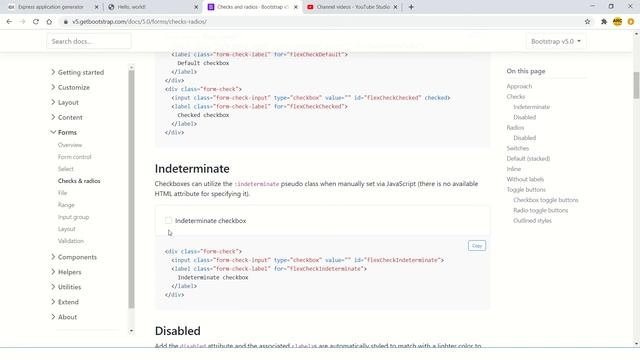Click the browser forward arrow
Screen dimensions: 640x360
click(22, 22)
